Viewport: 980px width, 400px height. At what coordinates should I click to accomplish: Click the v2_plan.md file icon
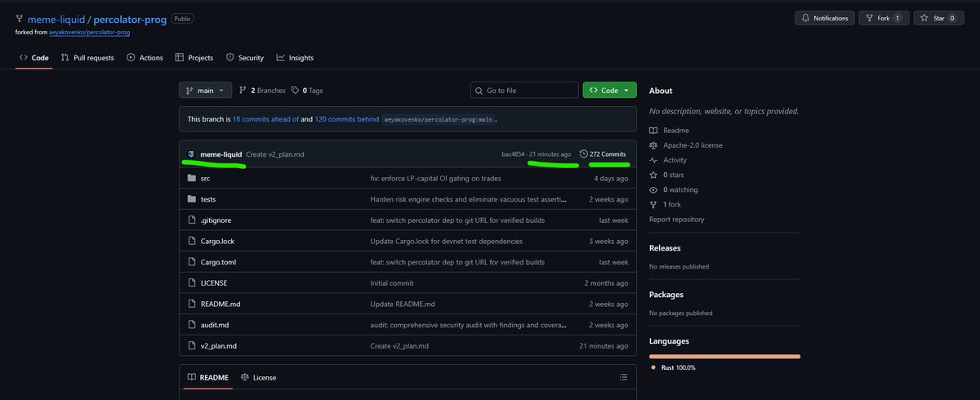(x=192, y=346)
